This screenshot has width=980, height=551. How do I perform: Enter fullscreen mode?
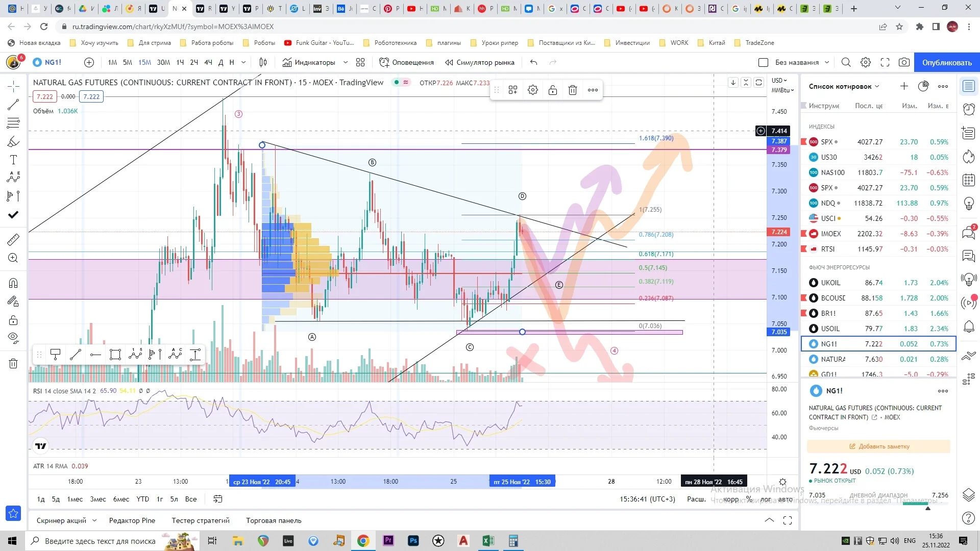885,62
